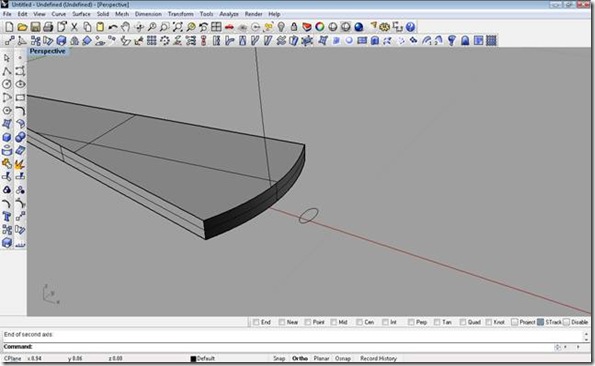Click the Copy icon in top toolbar
The width and height of the screenshot is (595, 366).
coord(87,27)
